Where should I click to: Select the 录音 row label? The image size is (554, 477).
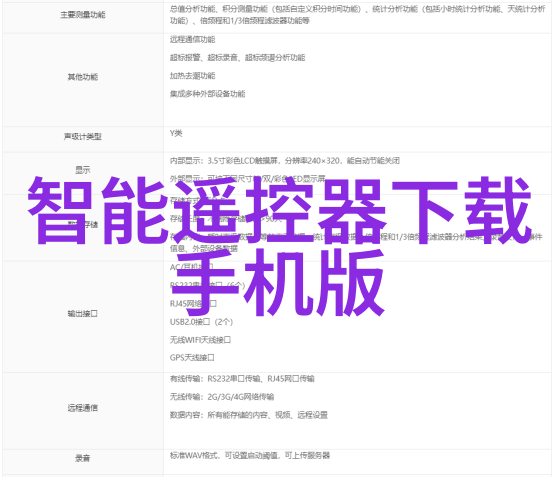coord(83,458)
